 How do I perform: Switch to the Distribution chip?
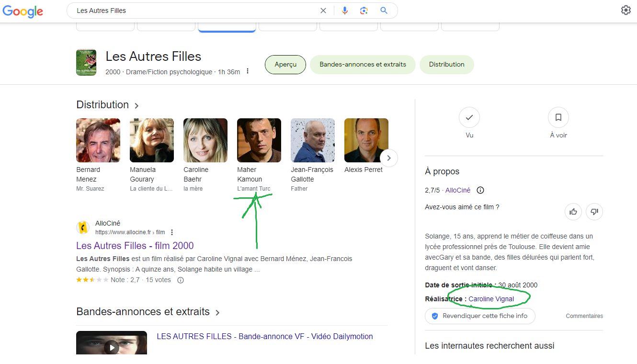pyautogui.click(x=447, y=65)
